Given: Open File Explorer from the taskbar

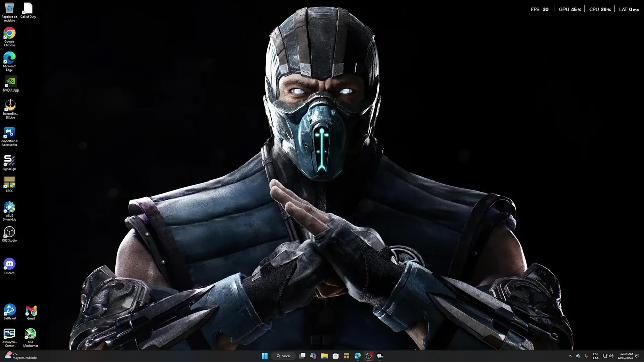Looking at the screenshot, I should pyautogui.click(x=325, y=356).
